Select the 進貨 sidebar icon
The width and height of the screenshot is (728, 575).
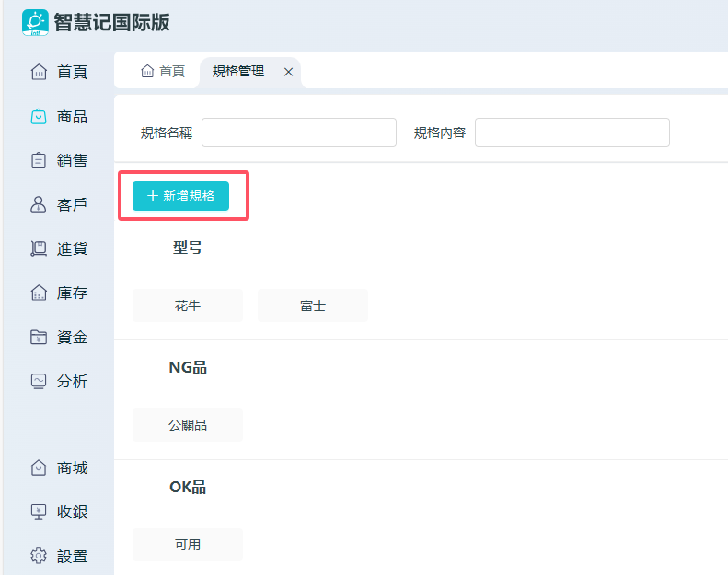tap(39, 248)
